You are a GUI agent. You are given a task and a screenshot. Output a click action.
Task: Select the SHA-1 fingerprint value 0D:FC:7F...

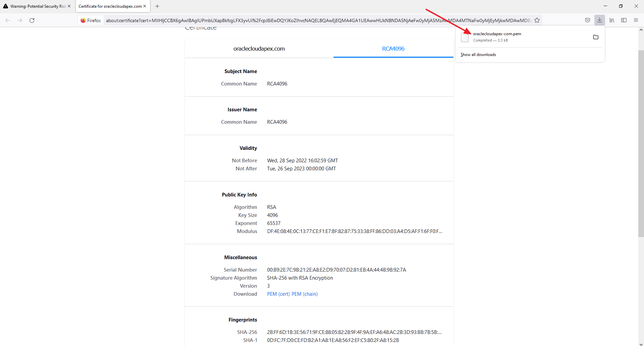333,340
